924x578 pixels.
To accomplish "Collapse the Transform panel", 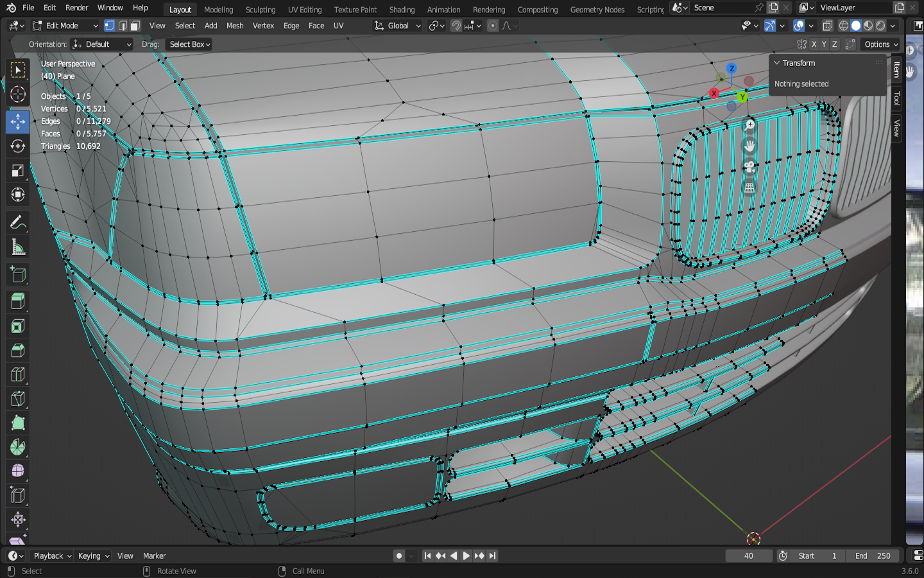I will point(777,63).
